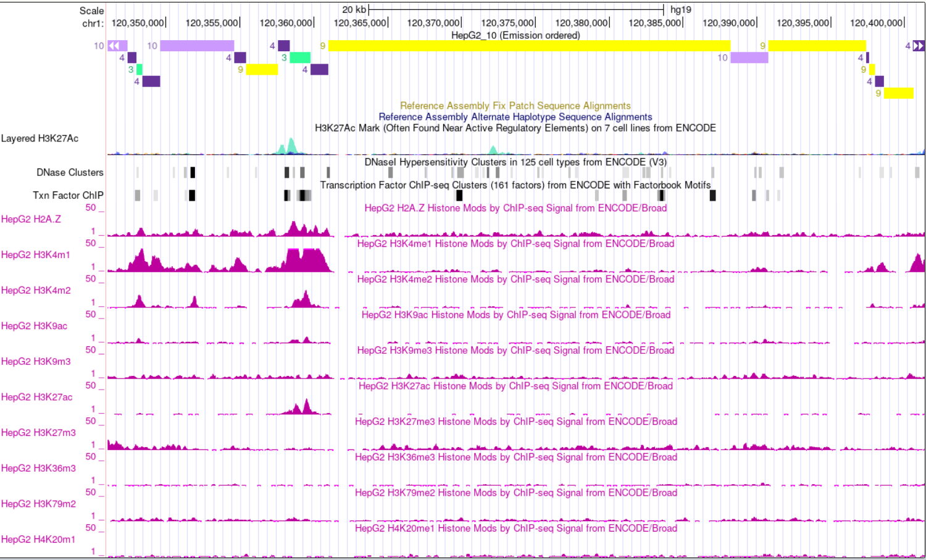The height and width of the screenshot is (560, 926).
Task: Click the DNase Clusters track label
Action: pos(69,173)
